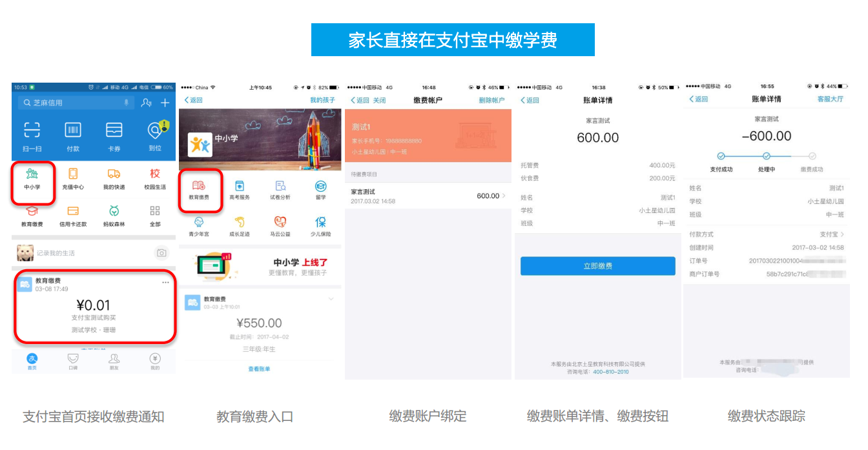The width and height of the screenshot is (868, 450).
Task: Tap 关闭 on 缴费帐户 screen
Action: coord(379,100)
